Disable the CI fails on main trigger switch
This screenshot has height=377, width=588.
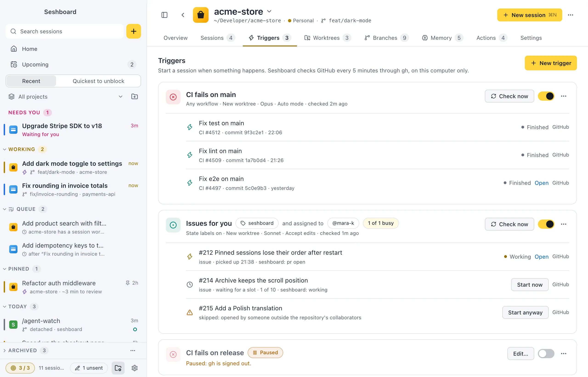(x=546, y=96)
